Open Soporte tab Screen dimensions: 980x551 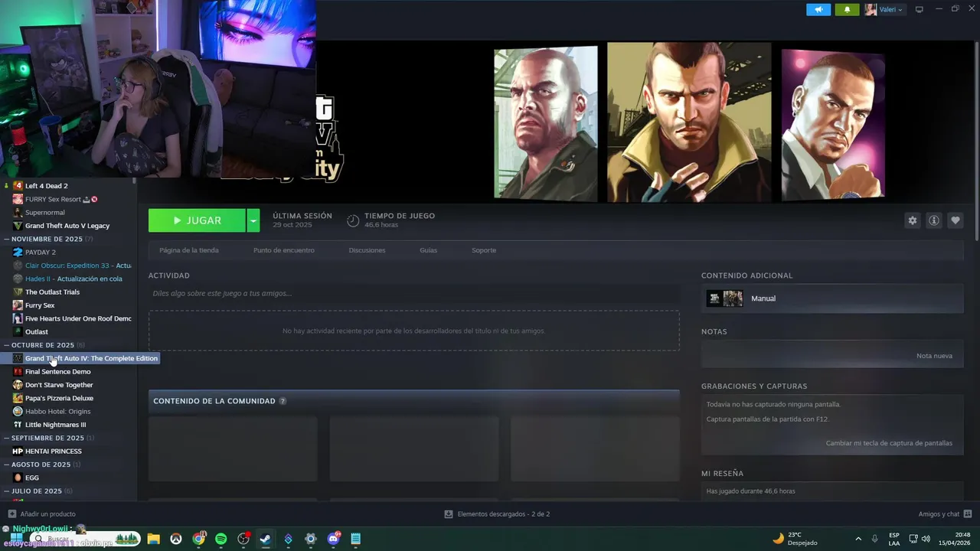(x=484, y=250)
